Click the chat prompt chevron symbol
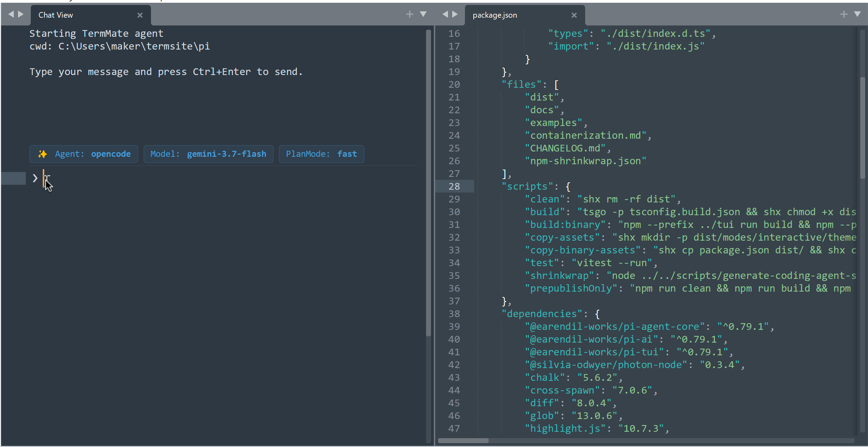The image size is (868, 447). pyautogui.click(x=35, y=178)
